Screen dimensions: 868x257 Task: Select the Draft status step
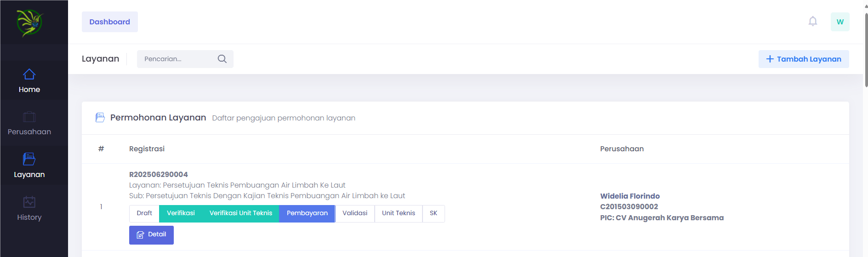(144, 213)
